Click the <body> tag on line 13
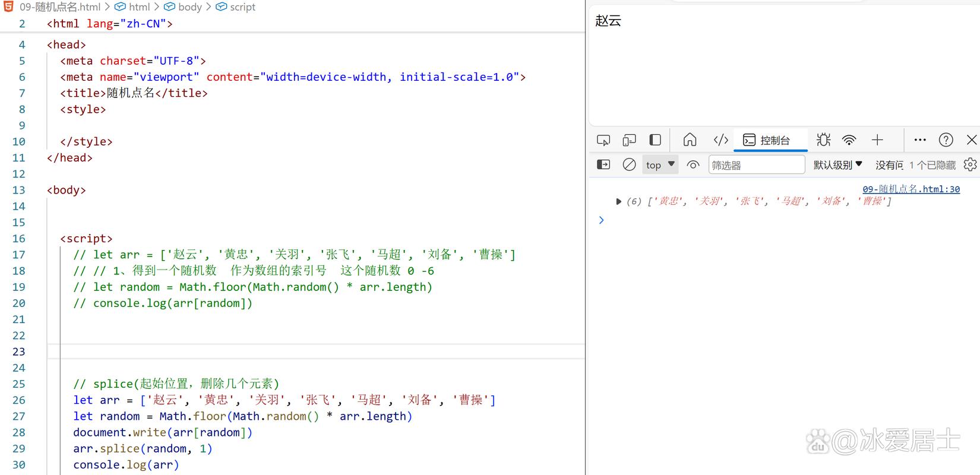Viewport: 980px width, 475px height. [67, 190]
